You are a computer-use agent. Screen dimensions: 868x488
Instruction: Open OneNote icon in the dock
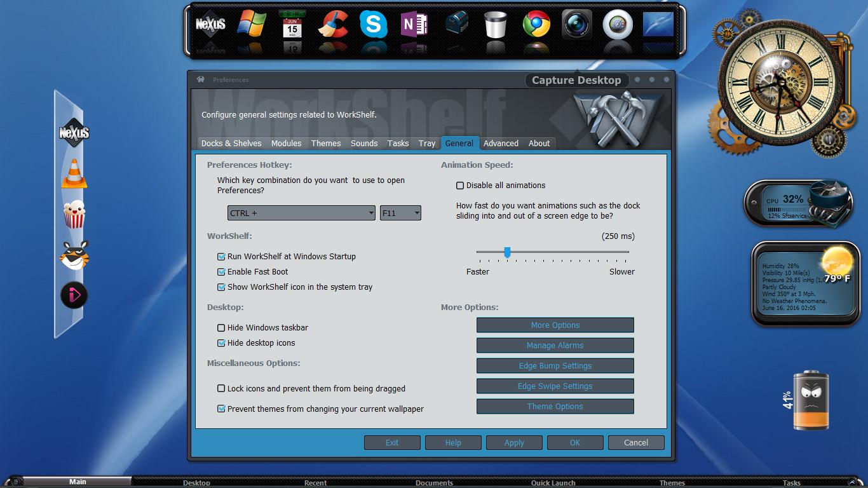(414, 25)
